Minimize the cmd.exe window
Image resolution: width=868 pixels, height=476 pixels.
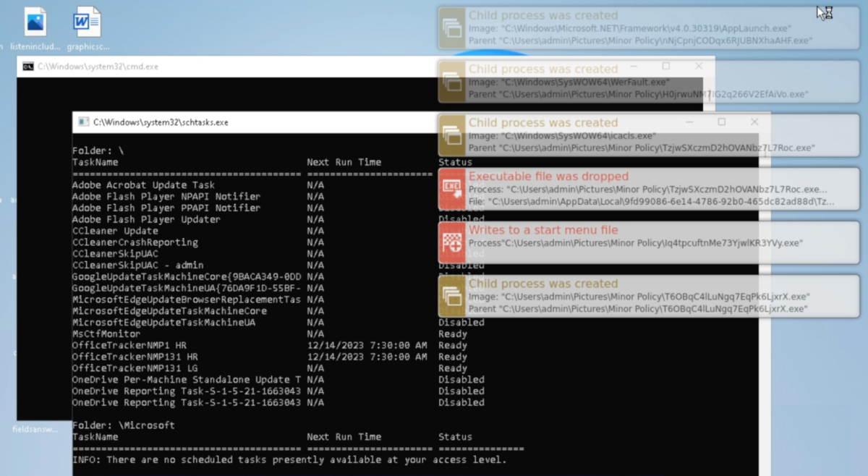[633, 66]
